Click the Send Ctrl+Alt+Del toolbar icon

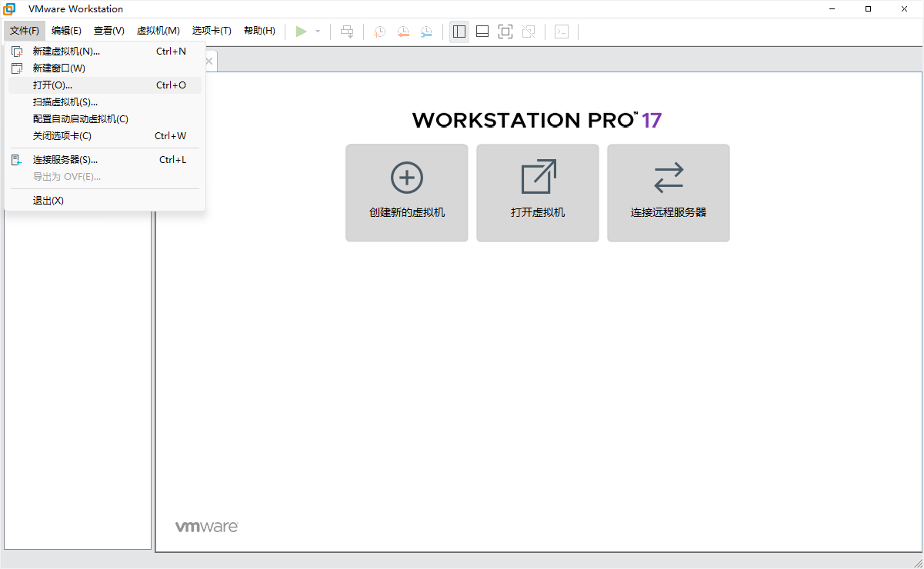(348, 32)
